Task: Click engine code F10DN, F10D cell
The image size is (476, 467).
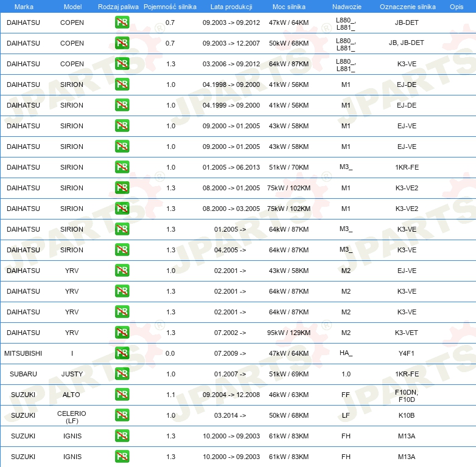Action: coord(407,396)
